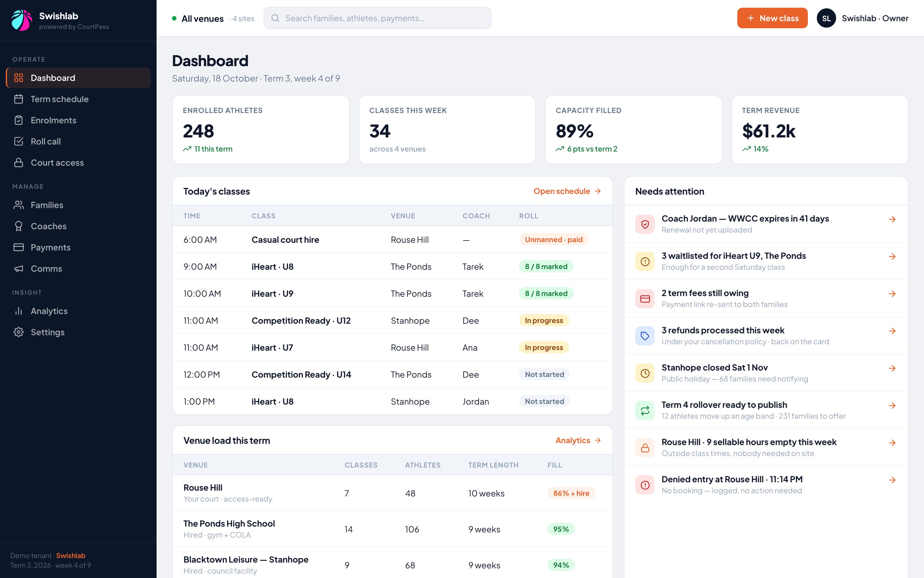The image size is (924, 578).
Task: Focus the search families, athletes, payments field
Action: click(x=377, y=18)
